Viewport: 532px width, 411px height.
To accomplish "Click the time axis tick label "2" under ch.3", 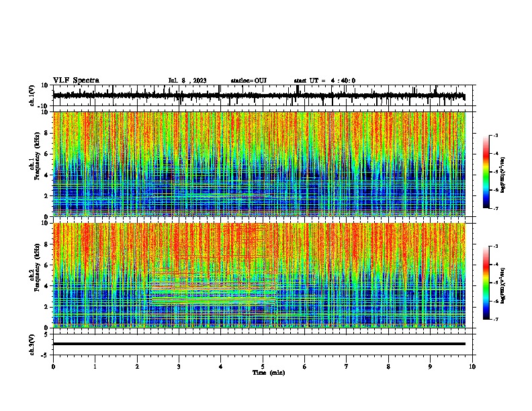I will coord(137,367).
